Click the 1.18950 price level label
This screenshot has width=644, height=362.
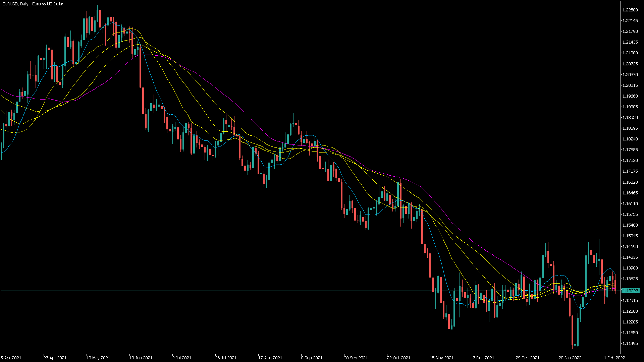coord(630,118)
